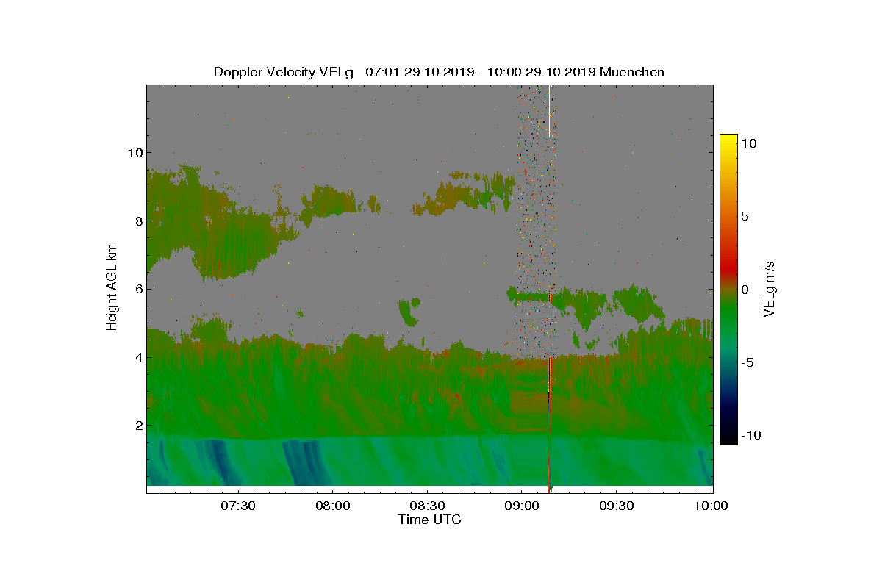Click the "VELg m/s" colorbar label
Image resolution: width=882 pixels, height=588 pixels.
click(770, 288)
